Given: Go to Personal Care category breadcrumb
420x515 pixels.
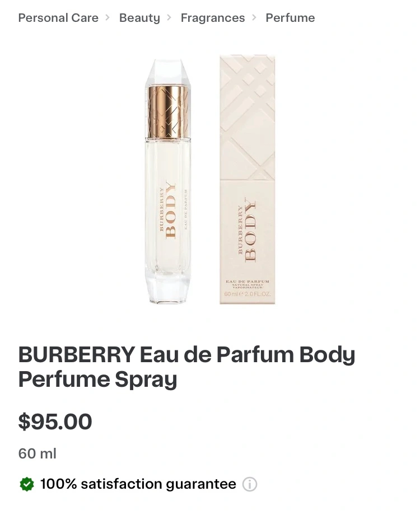Looking at the screenshot, I should 58,18.
